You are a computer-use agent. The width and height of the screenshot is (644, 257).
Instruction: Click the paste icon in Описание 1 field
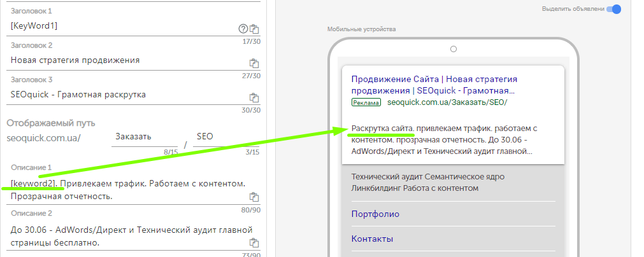pos(254,197)
